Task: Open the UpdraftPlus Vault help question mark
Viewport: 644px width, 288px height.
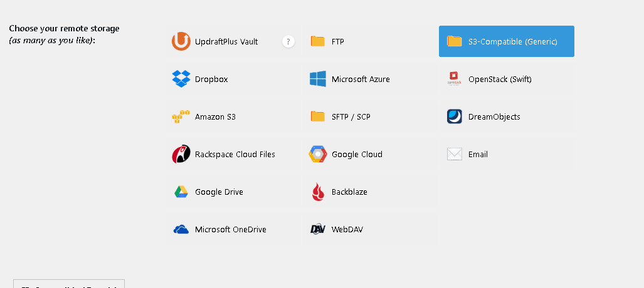Action: click(x=288, y=41)
